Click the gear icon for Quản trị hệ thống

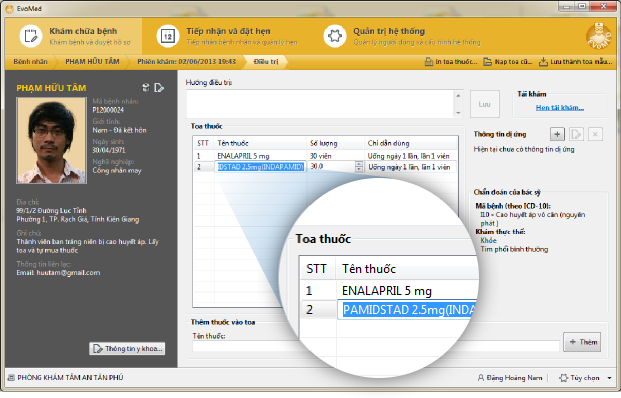335,36
